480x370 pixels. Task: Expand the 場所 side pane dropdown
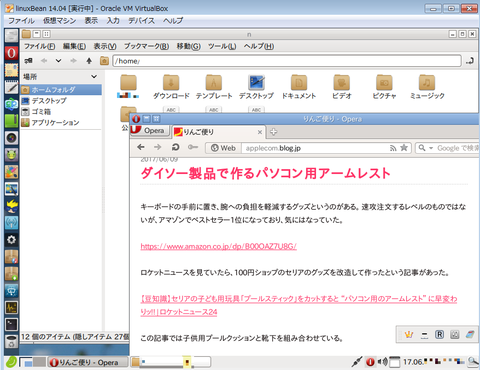point(94,77)
